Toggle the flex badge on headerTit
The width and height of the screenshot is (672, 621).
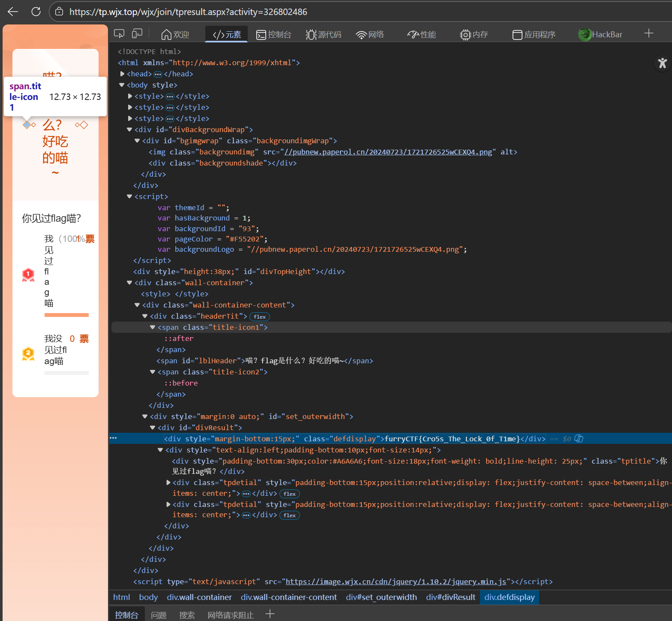pyautogui.click(x=260, y=317)
